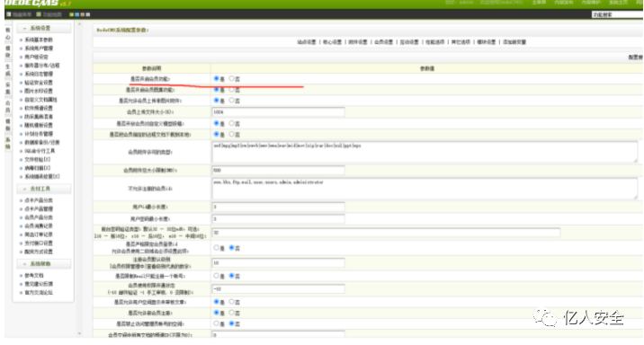Open 数据库备份/还原 in the sidebar
The image size is (644, 345).
click(42, 142)
